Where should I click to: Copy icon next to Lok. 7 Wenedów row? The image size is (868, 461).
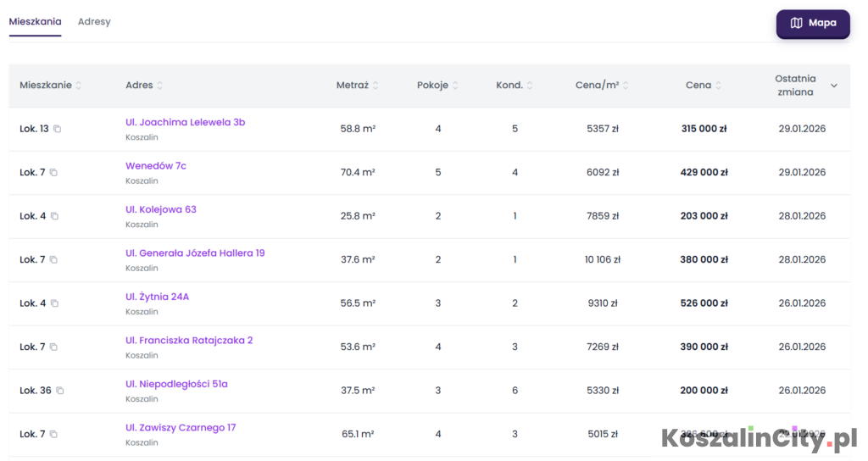tap(53, 173)
